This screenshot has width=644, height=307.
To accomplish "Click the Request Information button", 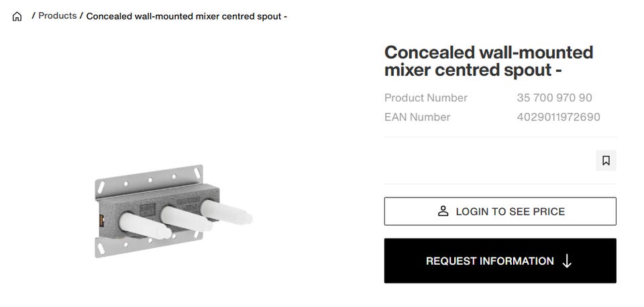I will click(500, 261).
